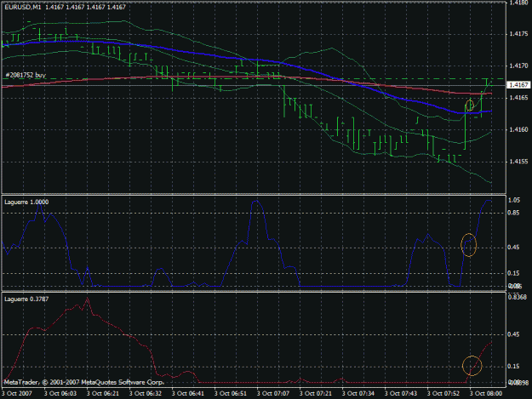532x399 pixels.
Task: Click the 0.8368 scale value of red Laguerre
Action: [x=518, y=297]
